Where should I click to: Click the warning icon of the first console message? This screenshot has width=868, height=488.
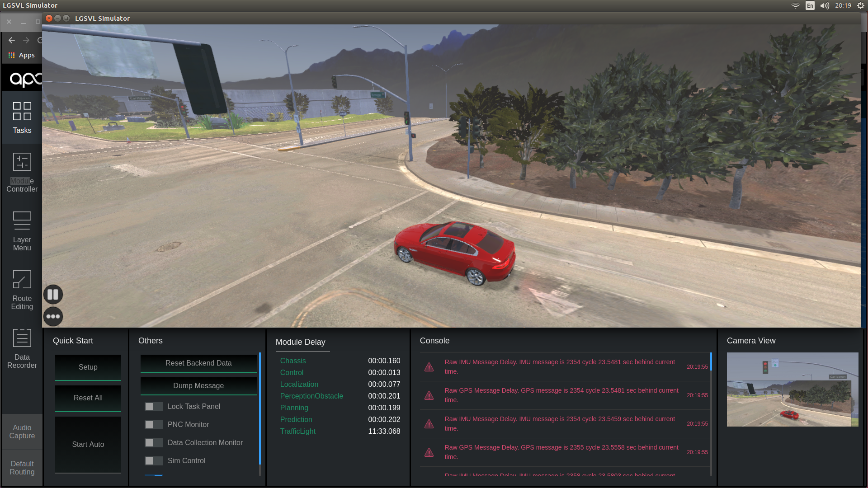click(429, 367)
